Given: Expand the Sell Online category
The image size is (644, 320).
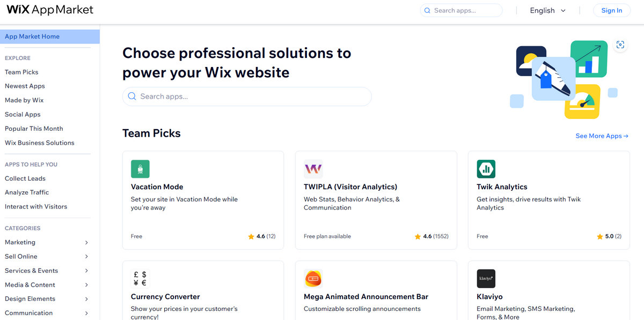Looking at the screenshot, I should pos(86,256).
